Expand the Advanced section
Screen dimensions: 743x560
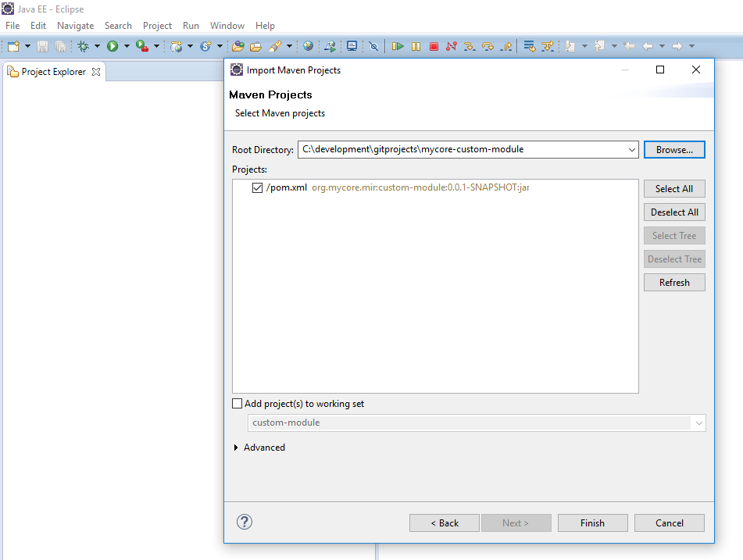click(x=236, y=448)
